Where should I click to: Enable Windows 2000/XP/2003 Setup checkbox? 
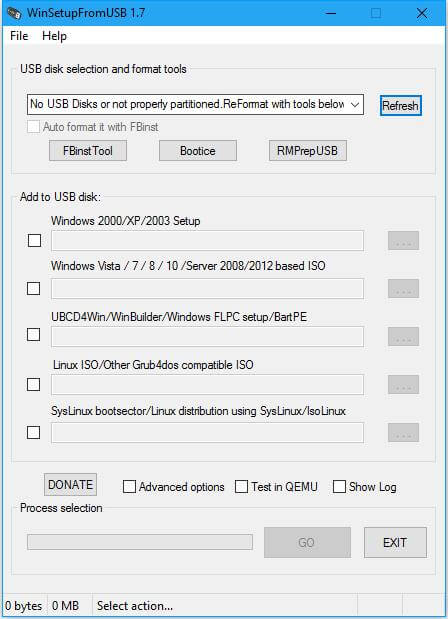pyautogui.click(x=34, y=240)
